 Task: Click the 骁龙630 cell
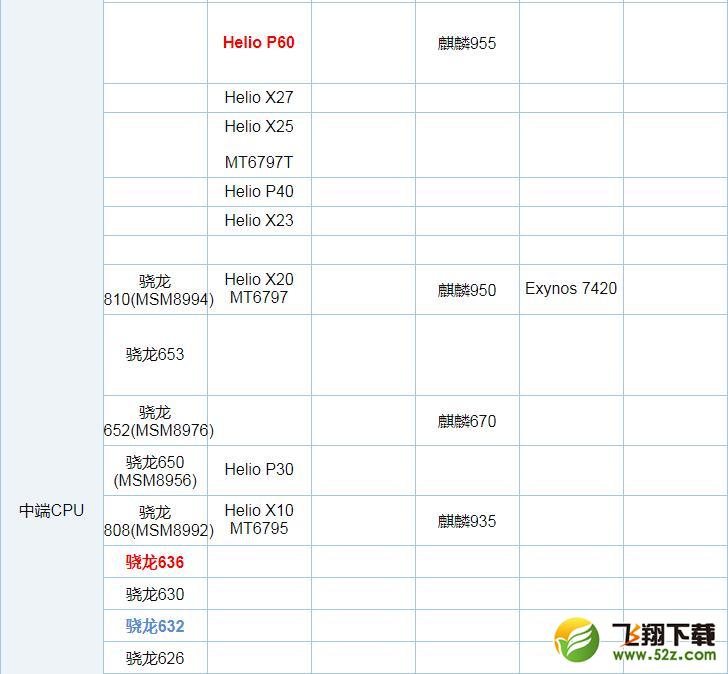tap(155, 594)
